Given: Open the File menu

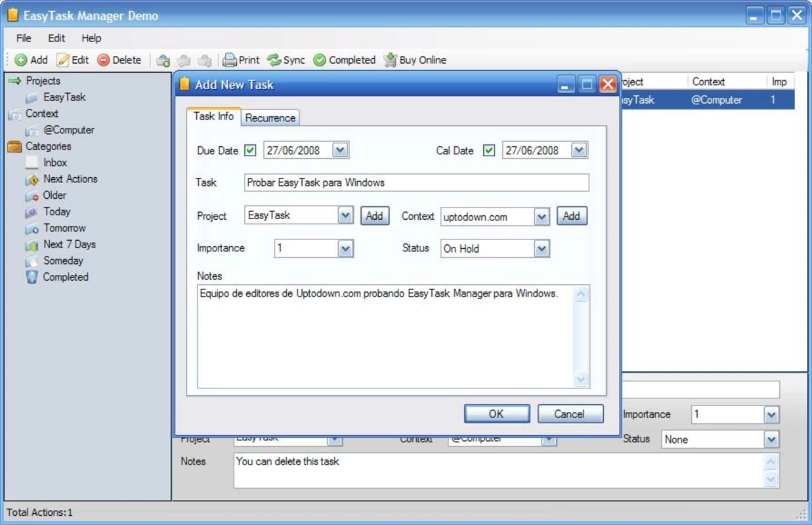Looking at the screenshot, I should 24,38.
